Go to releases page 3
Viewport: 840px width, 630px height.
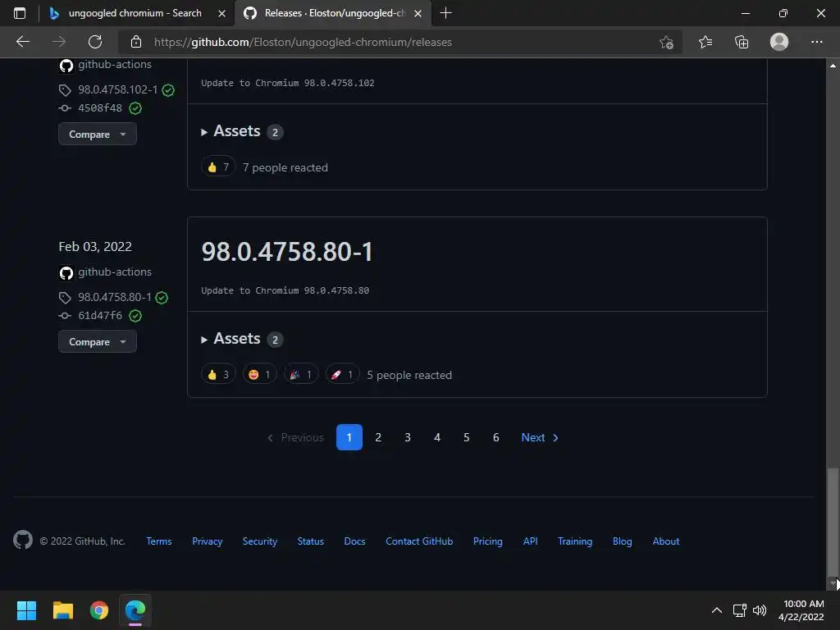point(408,437)
